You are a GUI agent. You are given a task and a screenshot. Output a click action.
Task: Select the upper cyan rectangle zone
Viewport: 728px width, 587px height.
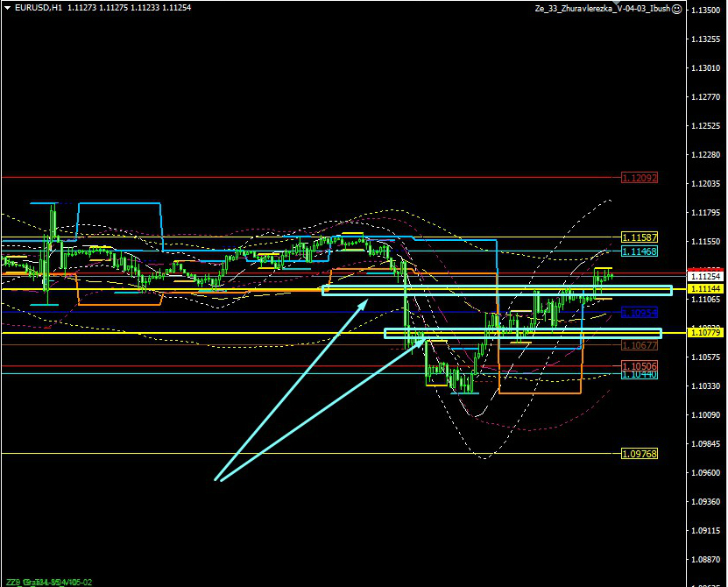point(497,291)
